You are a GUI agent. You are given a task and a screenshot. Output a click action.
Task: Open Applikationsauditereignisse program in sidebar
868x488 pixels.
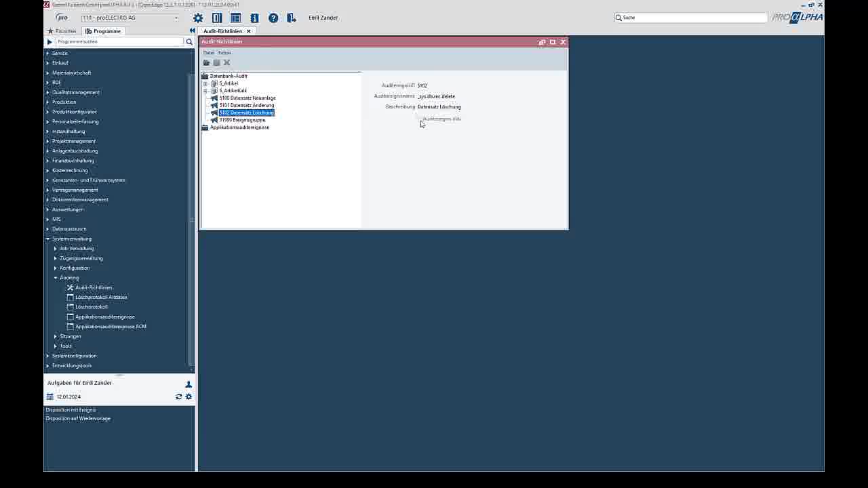click(104, 317)
